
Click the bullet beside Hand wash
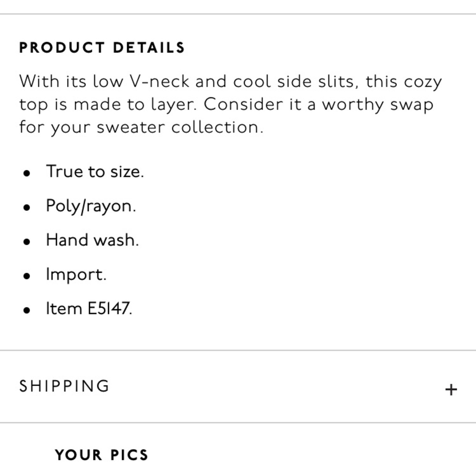[27, 241]
